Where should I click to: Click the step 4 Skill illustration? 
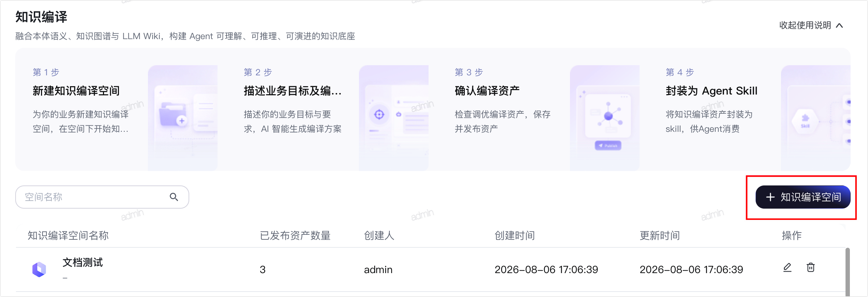pos(816,118)
